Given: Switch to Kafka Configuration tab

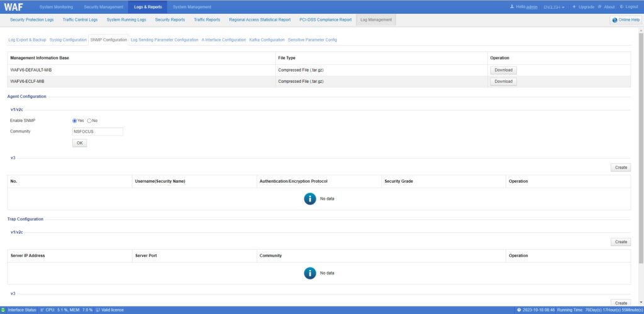Looking at the screenshot, I should [267, 40].
